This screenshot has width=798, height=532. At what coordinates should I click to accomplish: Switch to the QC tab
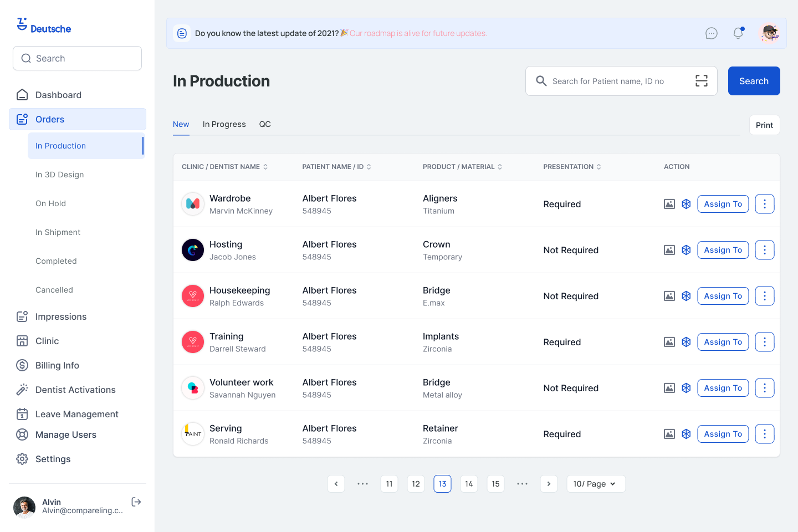click(x=265, y=124)
